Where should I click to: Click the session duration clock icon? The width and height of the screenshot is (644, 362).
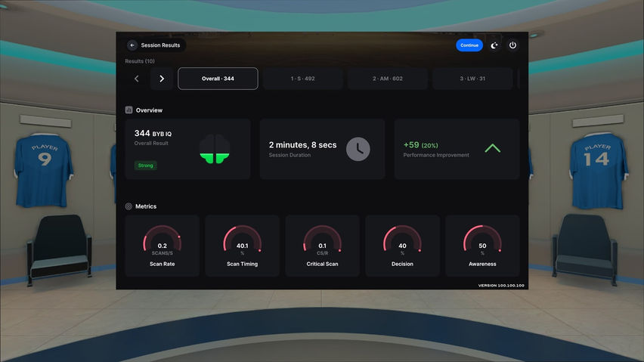coord(358,149)
